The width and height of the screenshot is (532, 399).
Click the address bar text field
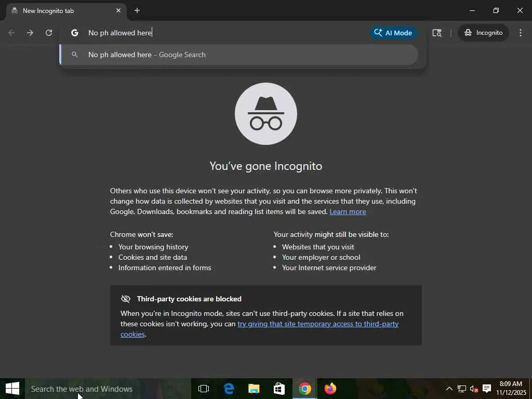[x=224, y=33]
